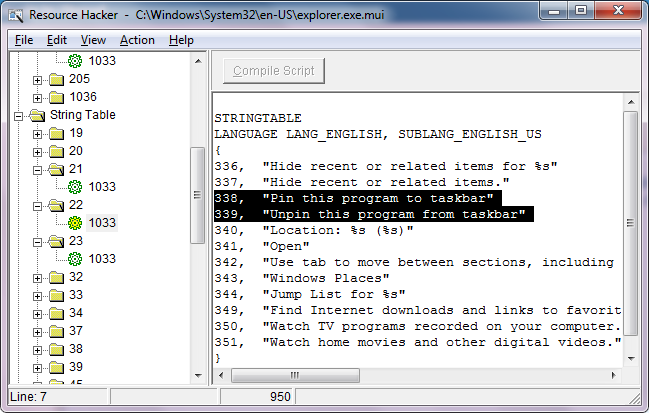This screenshot has height=413, width=649.
Task: Expand the folder 37 tree node
Action: [x=37, y=332]
